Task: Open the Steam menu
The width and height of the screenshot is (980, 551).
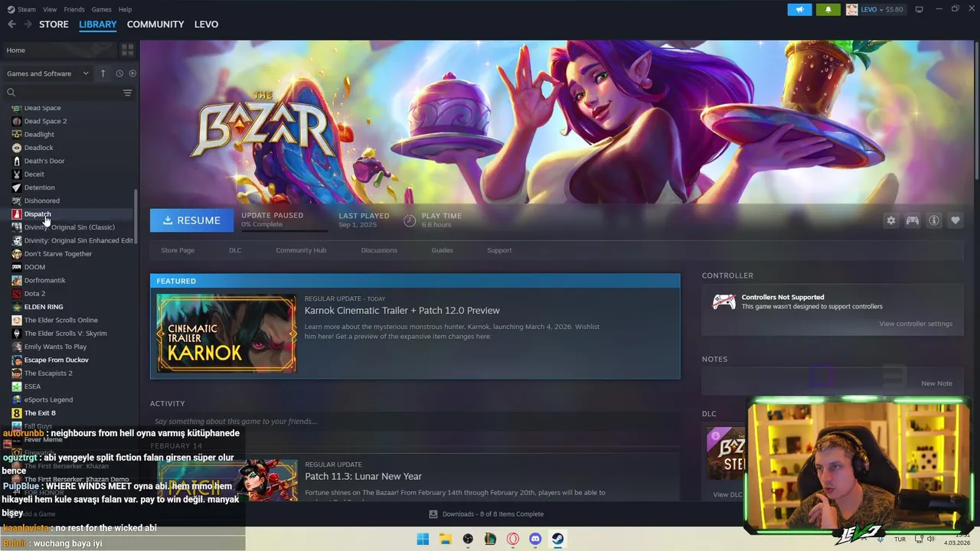Action: point(27,9)
